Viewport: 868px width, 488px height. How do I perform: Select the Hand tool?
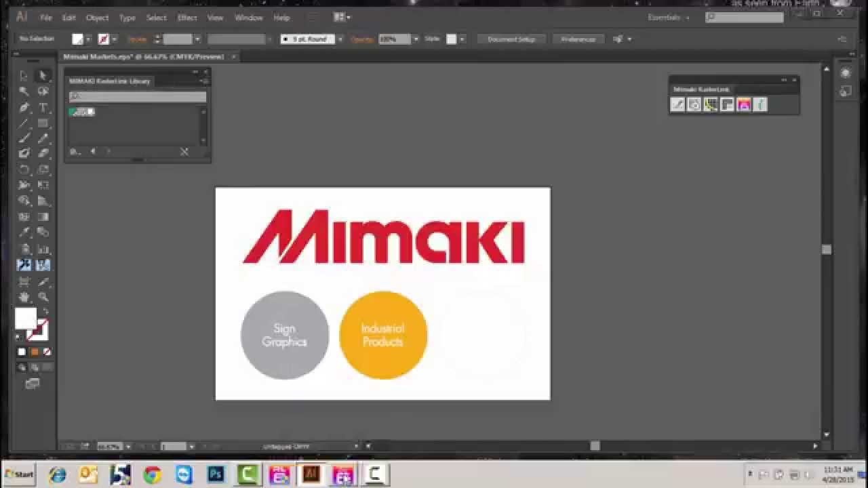(x=24, y=296)
